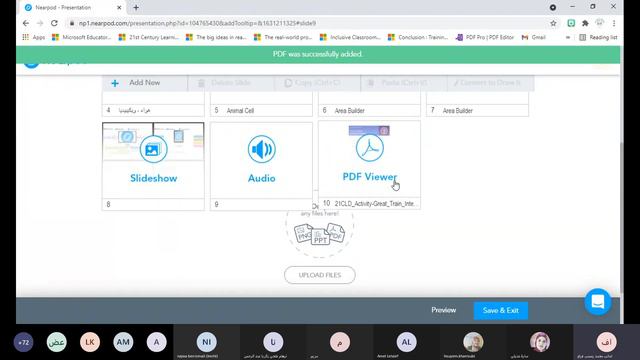The height and width of the screenshot is (360, 640).
Task: Click browser back arrow
Action: point(26,23)
